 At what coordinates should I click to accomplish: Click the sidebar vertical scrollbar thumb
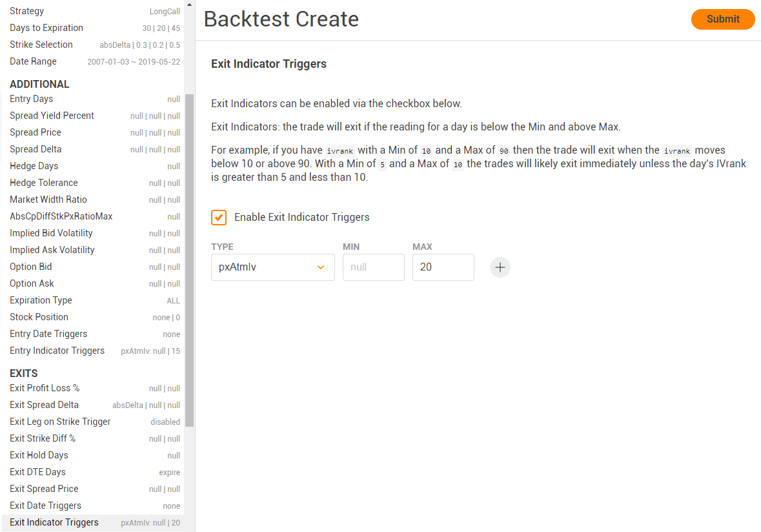coord(189,260)
